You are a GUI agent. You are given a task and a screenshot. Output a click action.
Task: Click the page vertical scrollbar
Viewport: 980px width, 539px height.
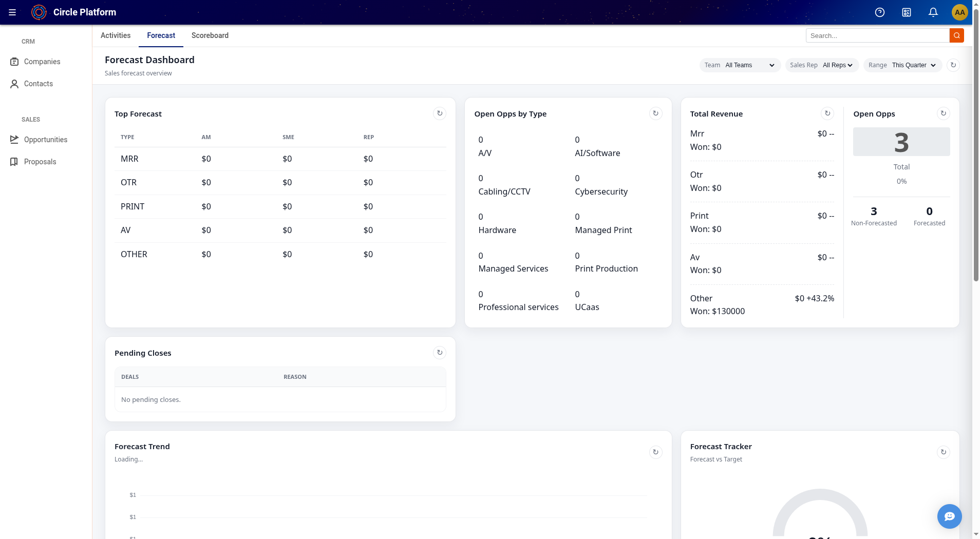coord(976,154)
